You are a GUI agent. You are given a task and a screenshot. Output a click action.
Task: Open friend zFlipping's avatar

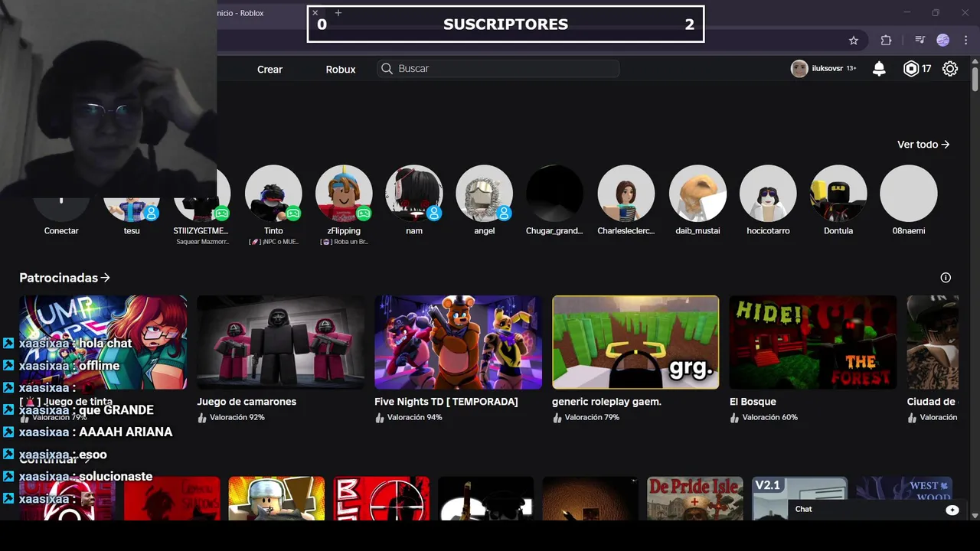pyautogui.click(x=344, y=194)
